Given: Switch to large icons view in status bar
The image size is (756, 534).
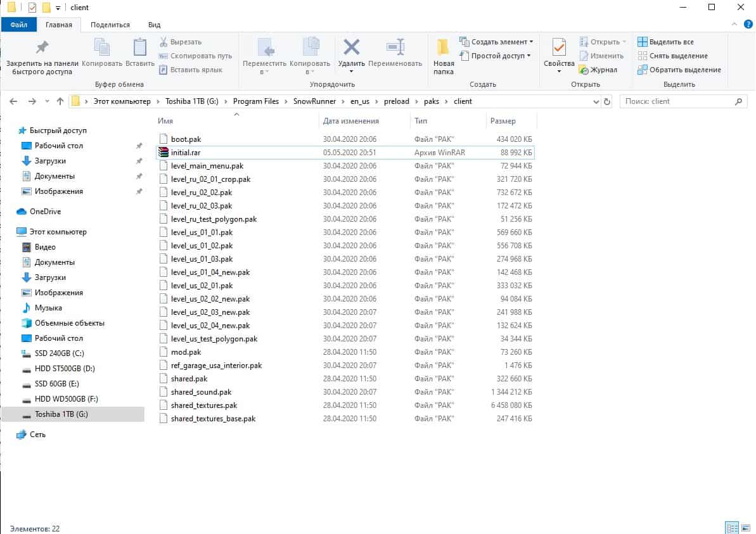Looking at the screenshot, I should coord(746,528).
